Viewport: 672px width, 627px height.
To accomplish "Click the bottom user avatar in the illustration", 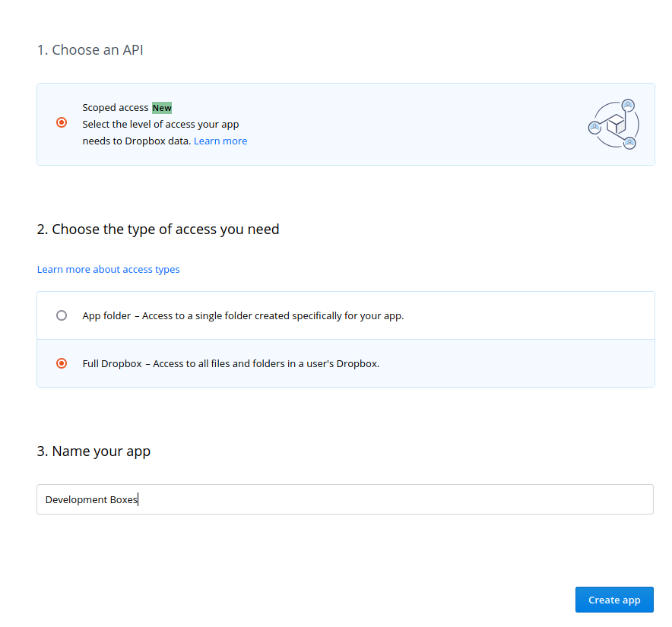I will coord(629,143).
